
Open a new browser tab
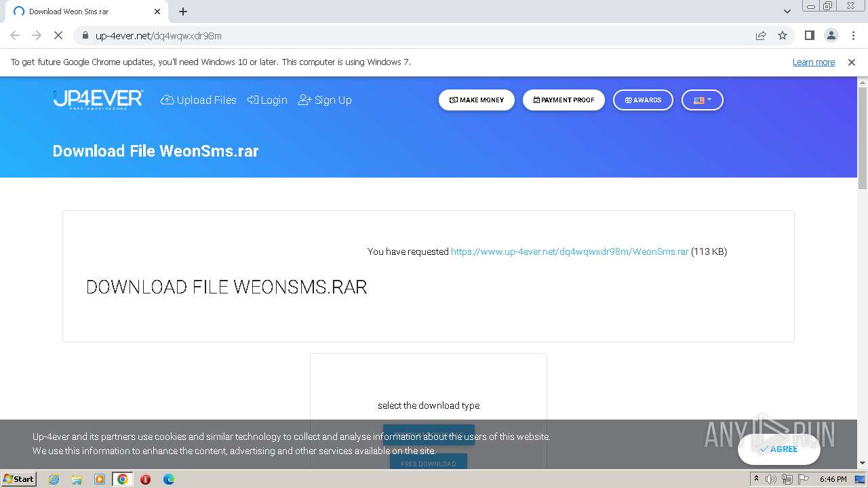(183, 12)
